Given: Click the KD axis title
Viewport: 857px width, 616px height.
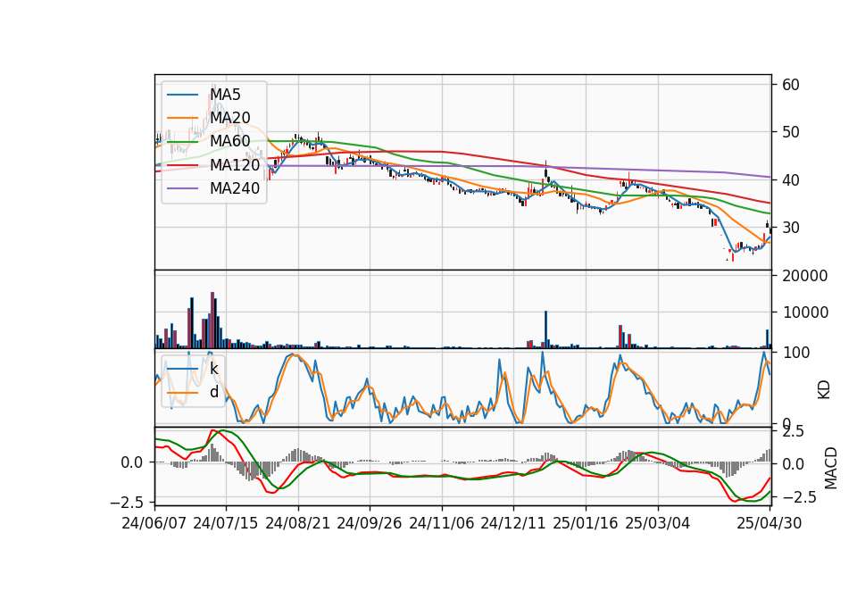Looking at the screenshot, I should (824, 390).
